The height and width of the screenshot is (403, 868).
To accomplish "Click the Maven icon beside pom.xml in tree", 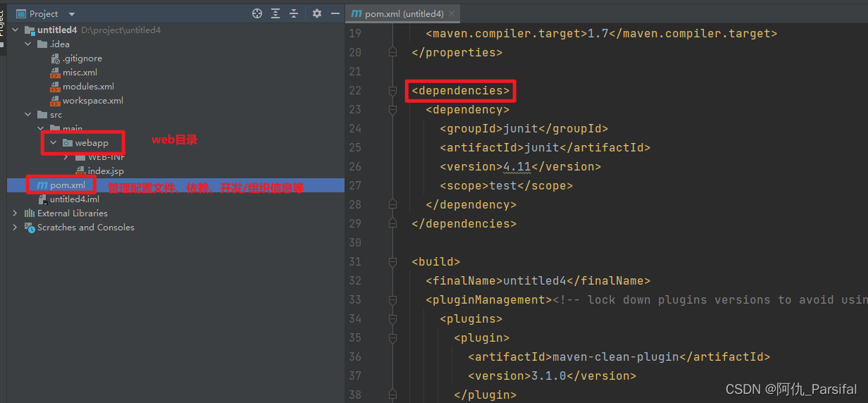I will click(42, 185).
